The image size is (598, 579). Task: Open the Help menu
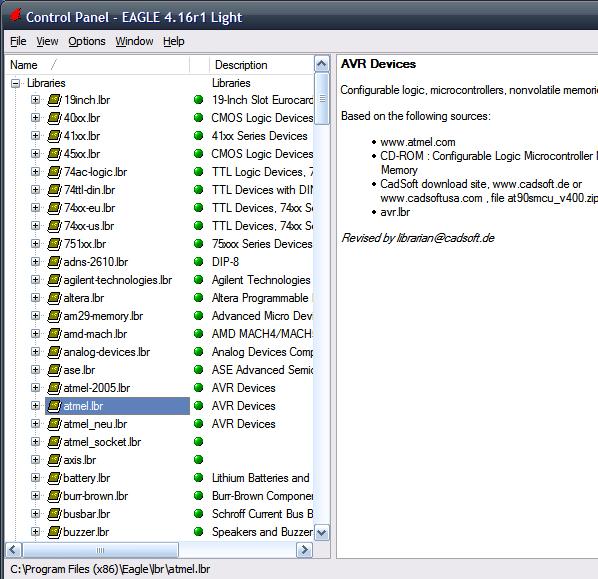click(x=174, y=41)
